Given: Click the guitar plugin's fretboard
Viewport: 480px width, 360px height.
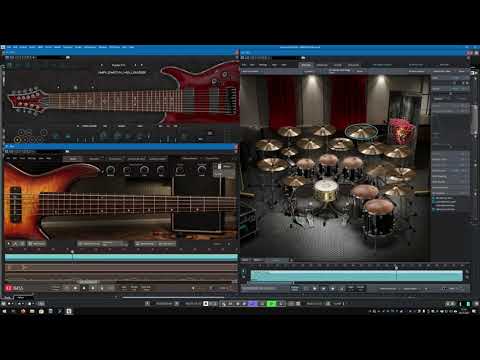Looking at the screenshot, I should pos(115,101).
